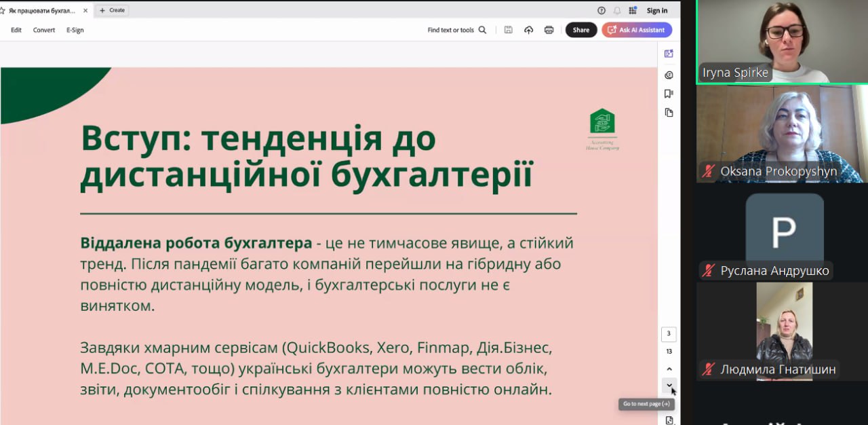Go to previous page with up chevron

coord(669,369)
